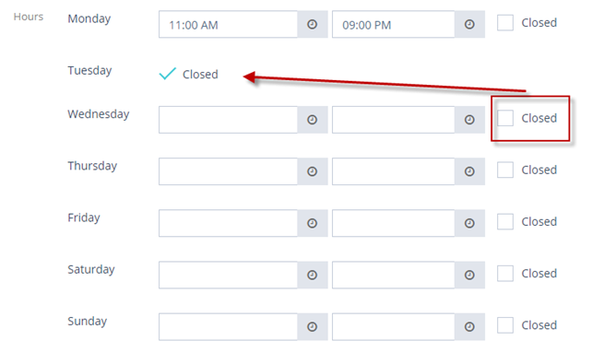This screenshot has height=364, width=592.
Task: Open Monday opening time clock picker
Action: coord(313,25)
